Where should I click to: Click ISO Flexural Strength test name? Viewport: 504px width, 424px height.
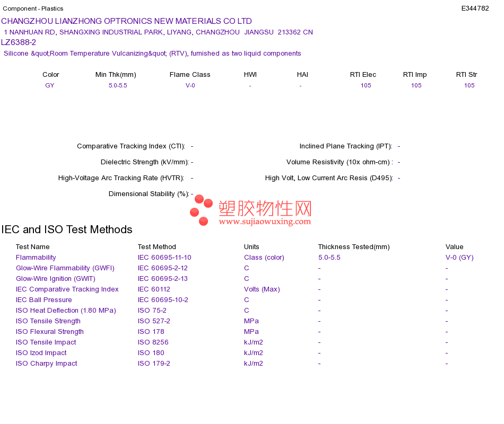(50, 331)
